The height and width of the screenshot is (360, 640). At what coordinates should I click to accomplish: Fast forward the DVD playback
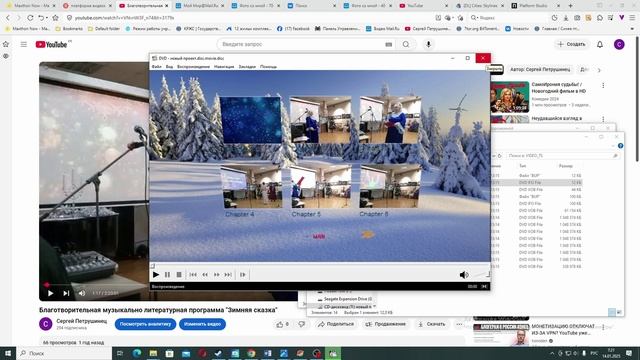coord(217,275)
